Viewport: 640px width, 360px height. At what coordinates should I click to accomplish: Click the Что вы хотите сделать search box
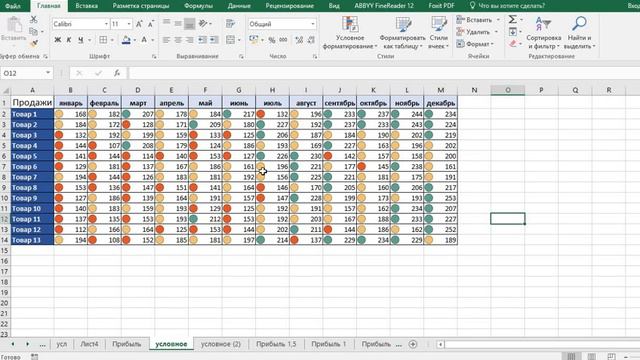point(507,6)
